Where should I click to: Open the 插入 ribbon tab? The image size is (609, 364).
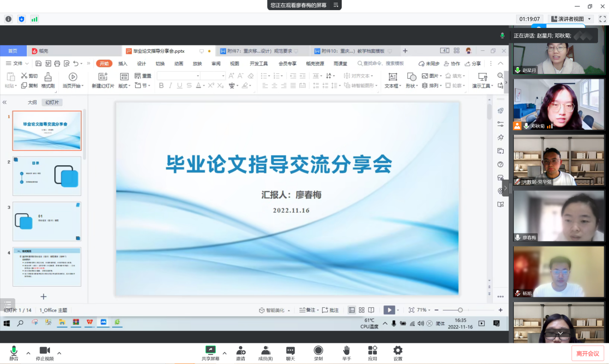click(x=123, y=63)
